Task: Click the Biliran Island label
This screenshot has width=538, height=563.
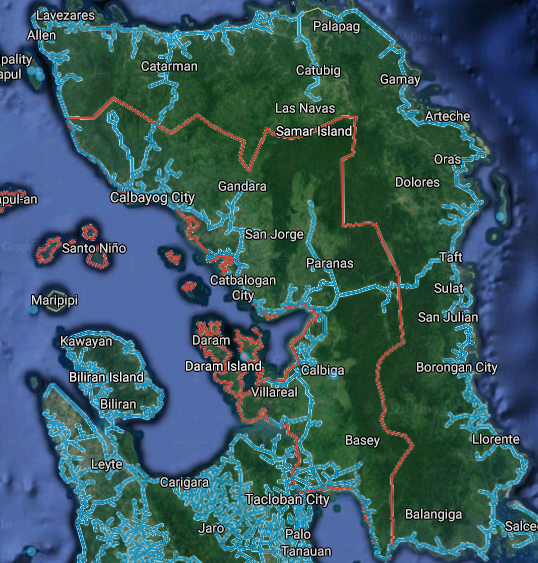Action: (106, 377)
